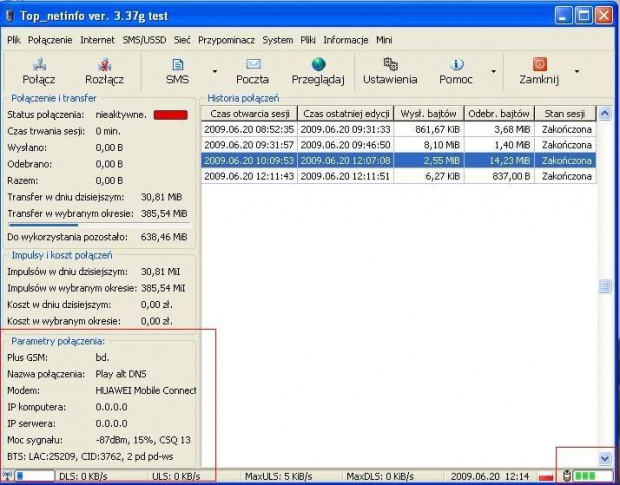Expand the SMS button dropdown arrow
Image resolution: width=620 pixels, height=485 pixels.
tap(215, 72)
